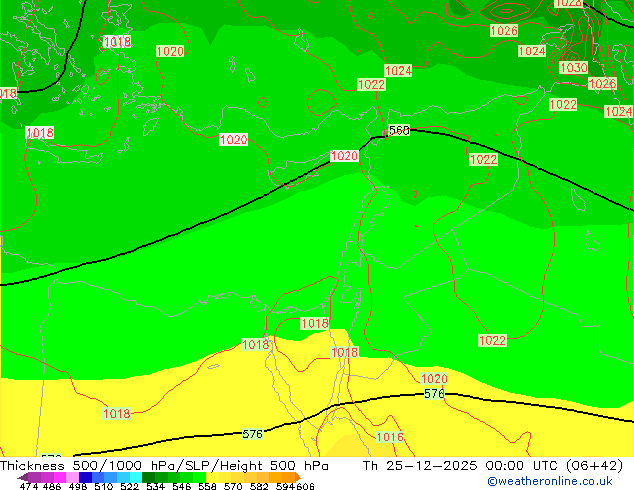Click the 1026 label just below 1030
The width and height of the screenshot is (634, 490).
(602, 84)
